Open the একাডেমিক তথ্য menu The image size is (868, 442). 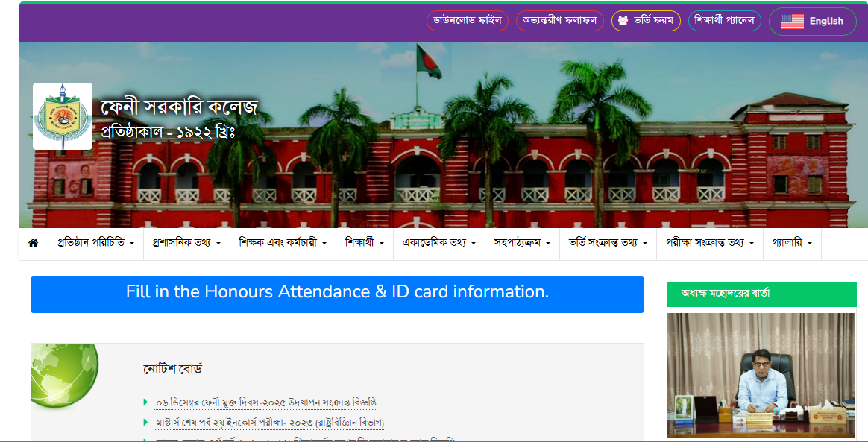(x=439, y=243)
